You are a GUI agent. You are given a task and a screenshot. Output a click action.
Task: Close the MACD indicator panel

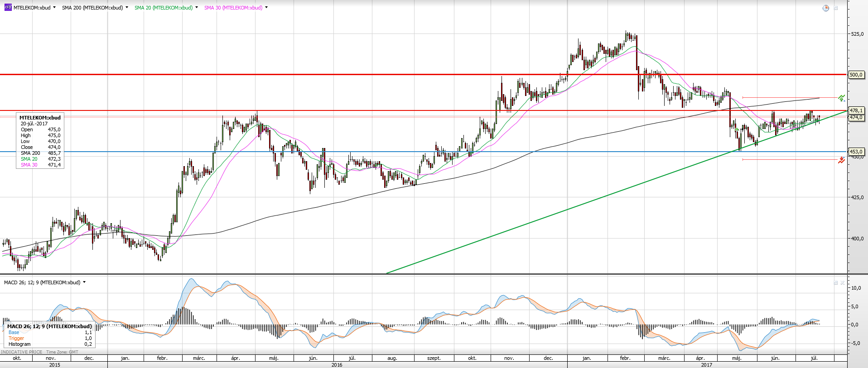pyautogui.click(x=843, y=283)
